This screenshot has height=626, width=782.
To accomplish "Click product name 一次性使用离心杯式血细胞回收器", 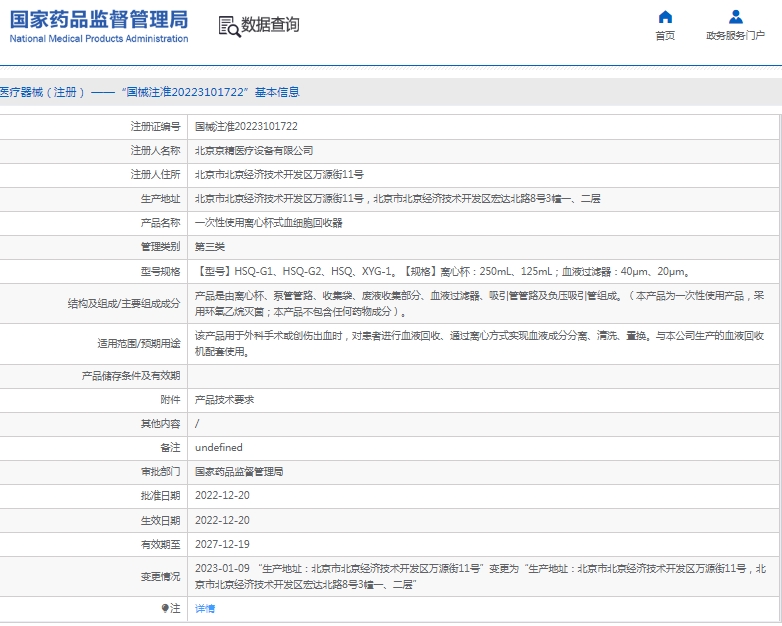I will coord(268,223).
